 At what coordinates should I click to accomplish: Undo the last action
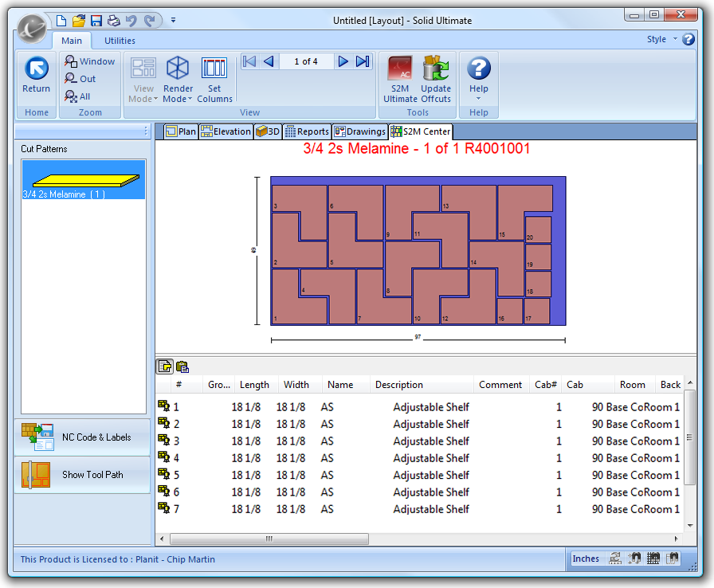(x=131, y=21)
